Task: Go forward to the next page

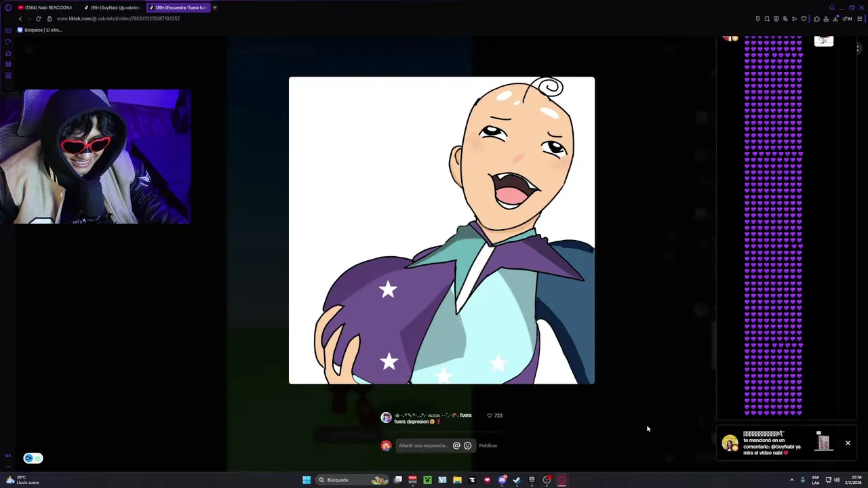Action: (29, 18)
